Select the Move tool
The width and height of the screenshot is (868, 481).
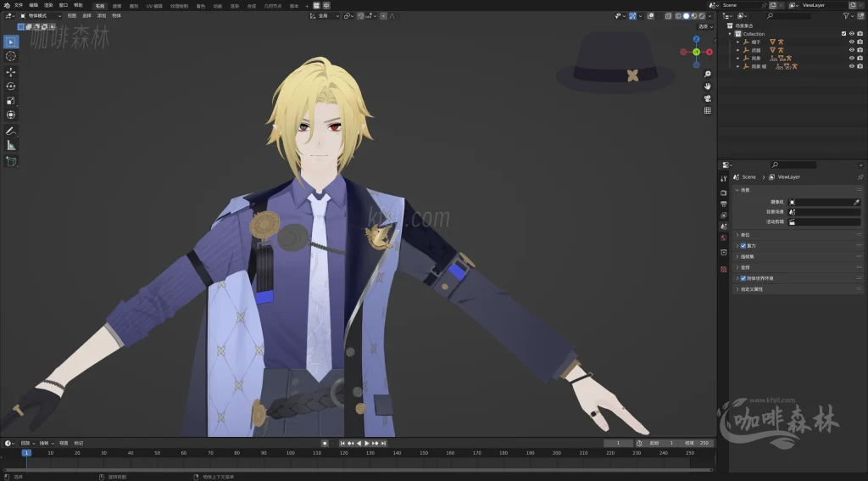click(x=10, y=72)
